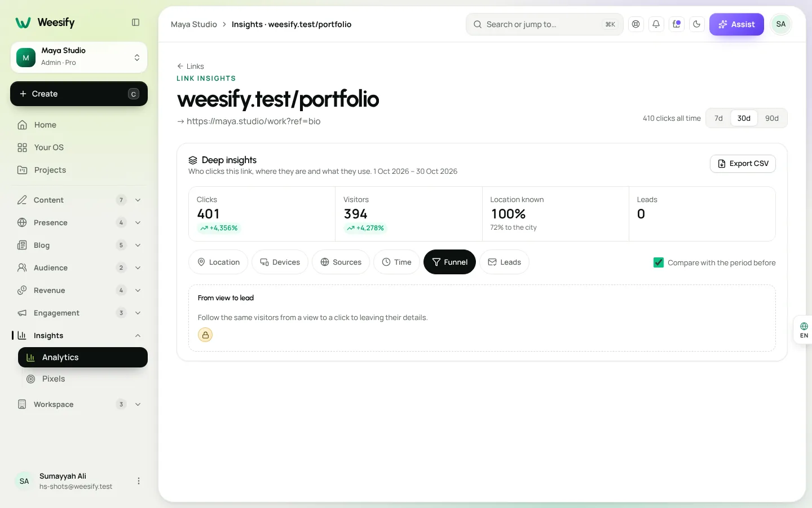Focus the Search or jump to field
The image size is (812, 508).
pos(544,24)
